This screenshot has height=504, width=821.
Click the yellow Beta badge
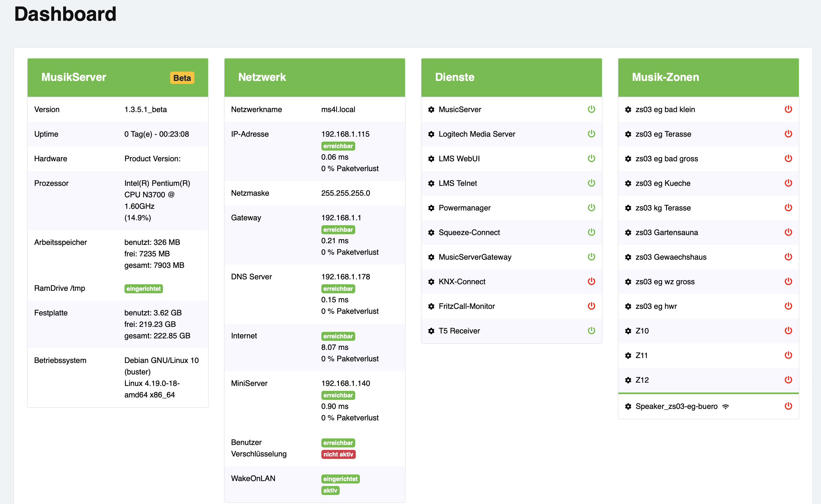[182, 78]
